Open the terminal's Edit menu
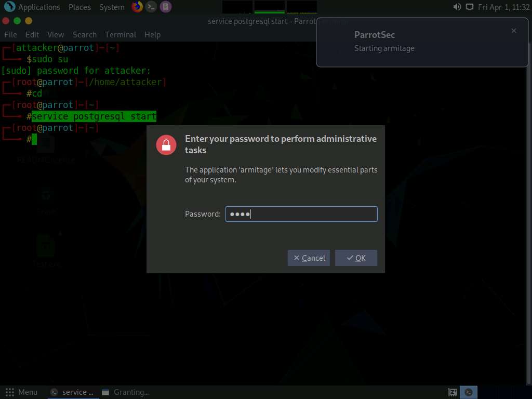 pos(32,34)
